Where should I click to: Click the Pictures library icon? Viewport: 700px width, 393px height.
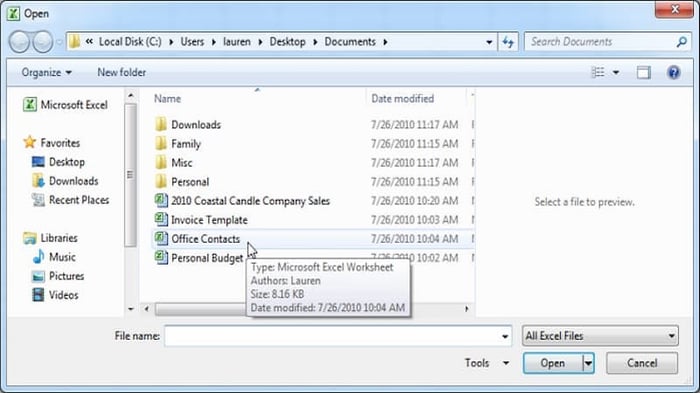[38, 276]
